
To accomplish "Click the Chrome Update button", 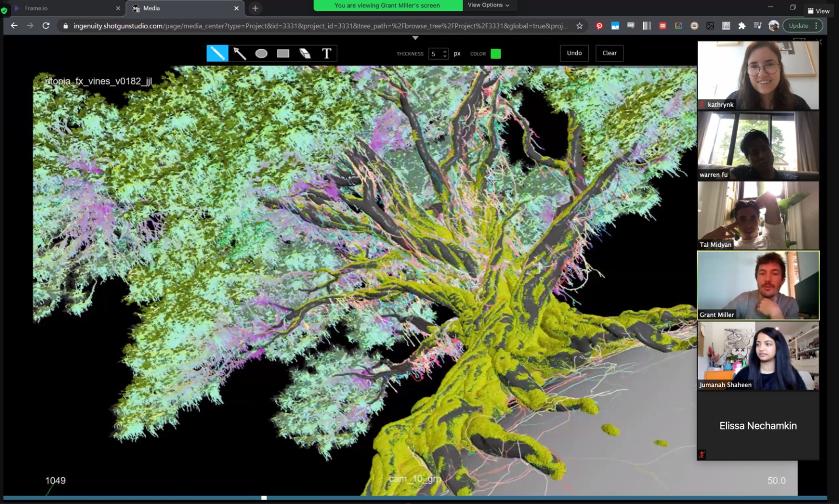I will (798, 26).
